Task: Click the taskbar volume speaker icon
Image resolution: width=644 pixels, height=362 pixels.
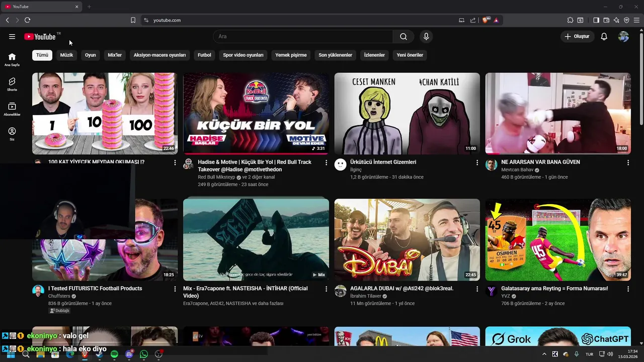Action: [x=610, y=354]
